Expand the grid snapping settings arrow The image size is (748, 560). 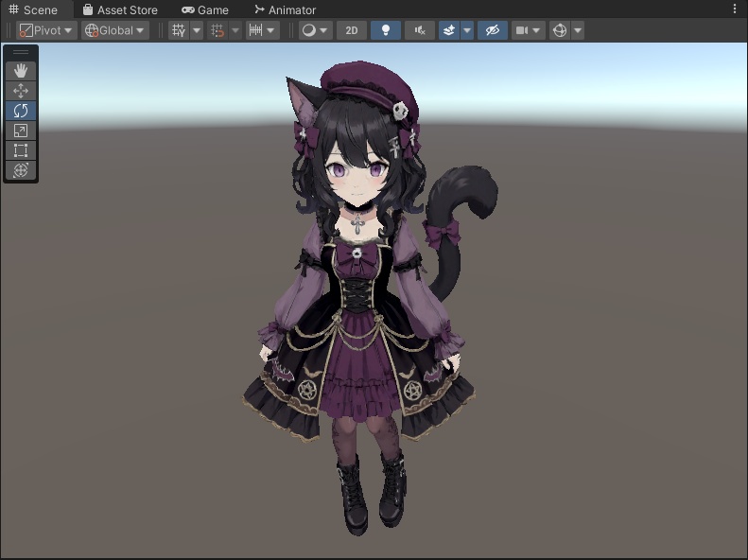(235, 30)
